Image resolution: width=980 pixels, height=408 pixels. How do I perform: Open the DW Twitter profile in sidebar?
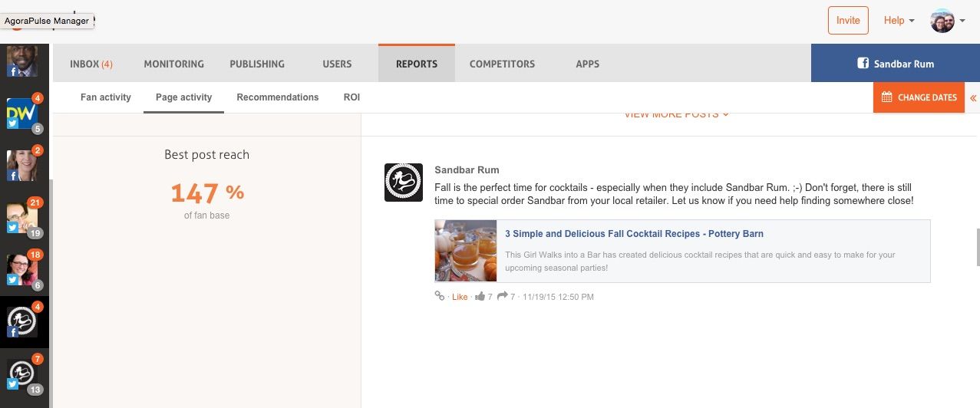click(22, 114)
